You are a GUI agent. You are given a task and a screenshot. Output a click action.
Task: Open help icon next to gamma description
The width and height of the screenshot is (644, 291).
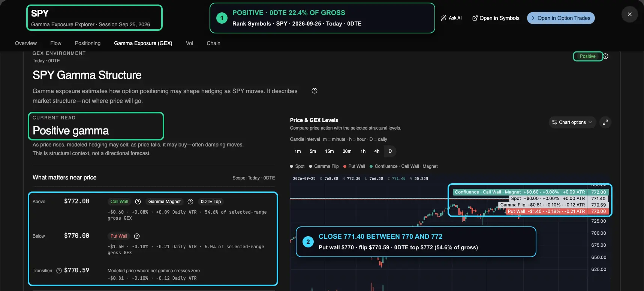click(315, 91)
